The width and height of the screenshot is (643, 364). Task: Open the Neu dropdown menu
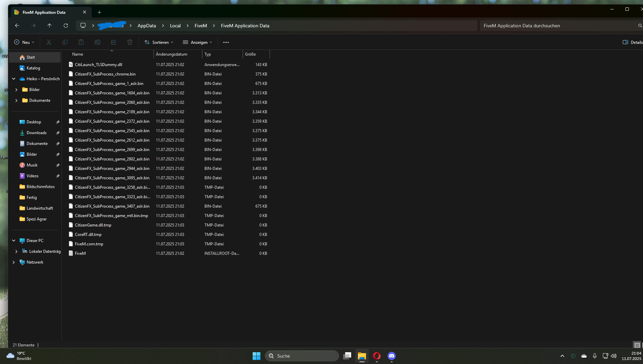pos(24,42)
